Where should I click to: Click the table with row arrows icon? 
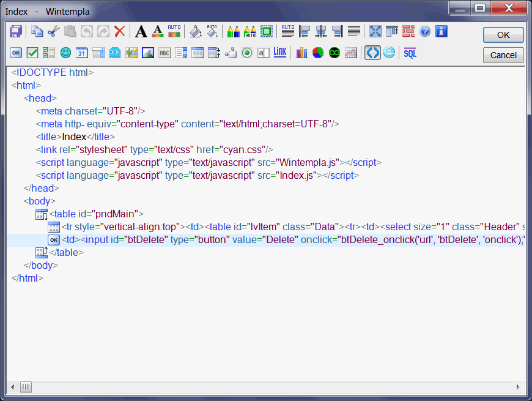coord(214,53)
